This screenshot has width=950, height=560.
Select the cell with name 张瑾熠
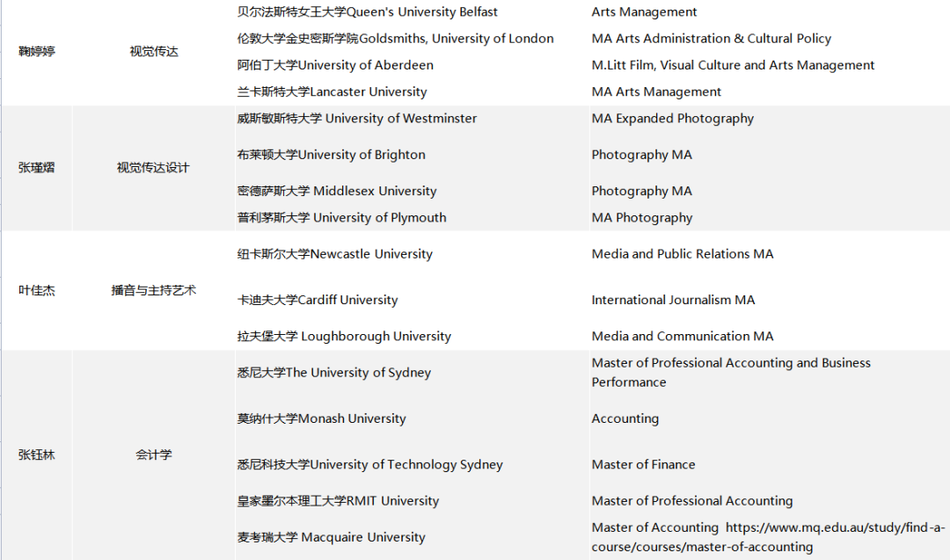[x=36, y=168]
